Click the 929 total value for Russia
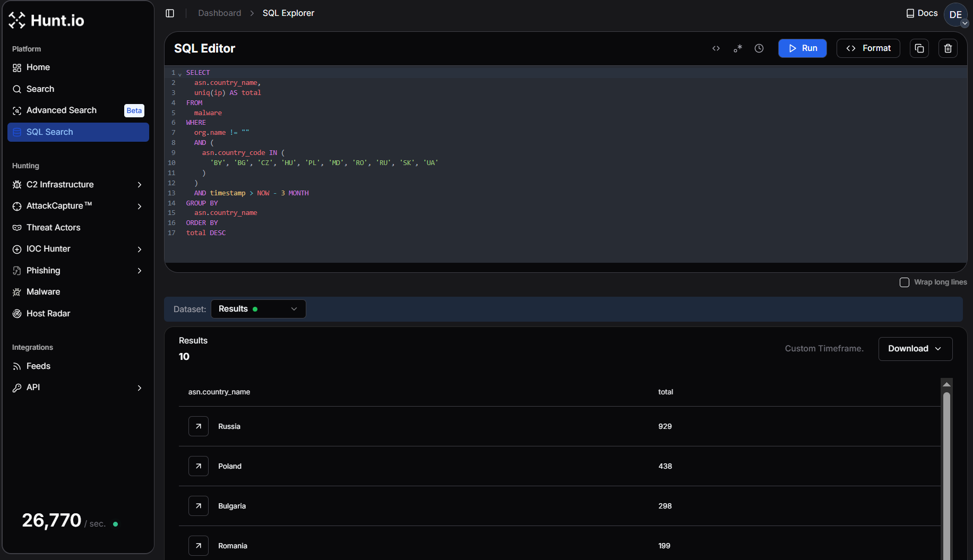 [665, 426]
